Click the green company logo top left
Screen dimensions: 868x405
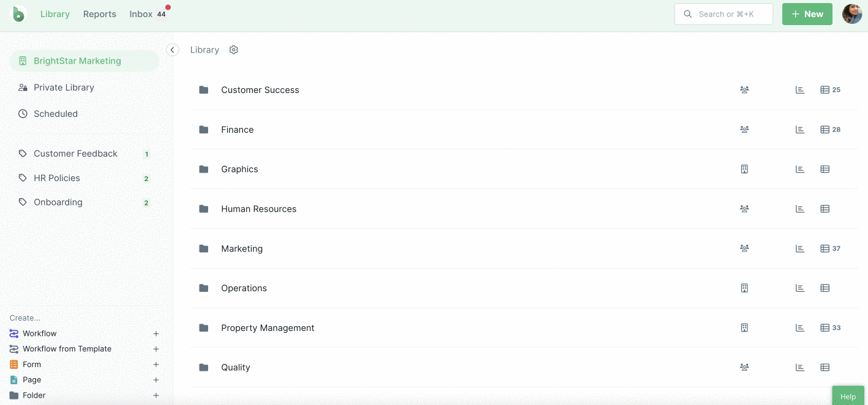(x=18, y=13)
